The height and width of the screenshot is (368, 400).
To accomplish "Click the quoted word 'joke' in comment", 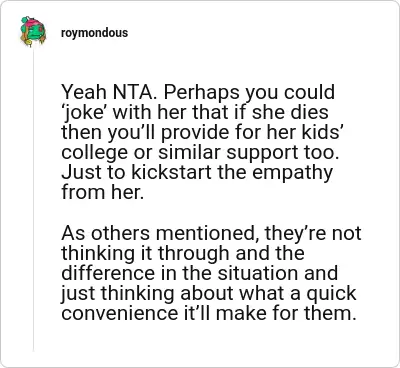I will pyautogui.click(x=85, y=113).
